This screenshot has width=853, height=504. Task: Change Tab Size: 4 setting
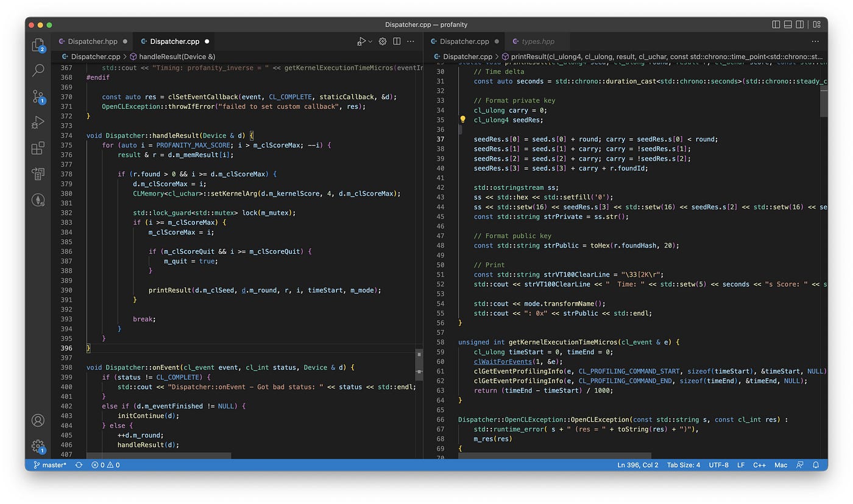(684, 465)
